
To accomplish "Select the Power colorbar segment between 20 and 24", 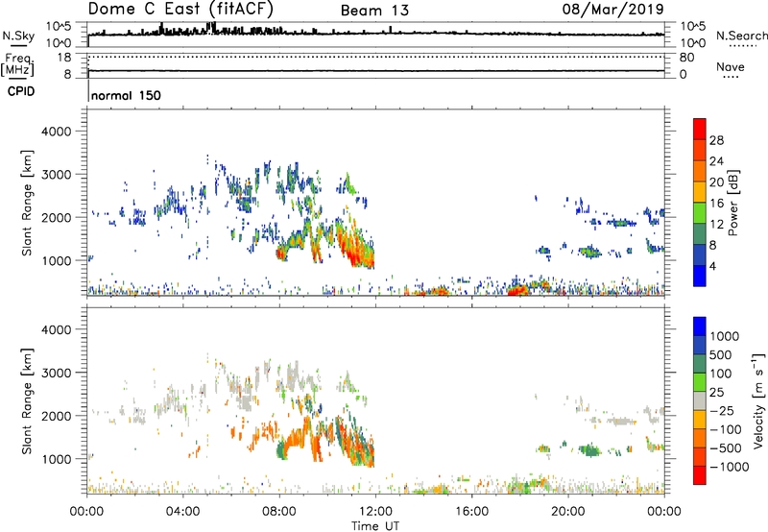I will (x=700, y=171).
